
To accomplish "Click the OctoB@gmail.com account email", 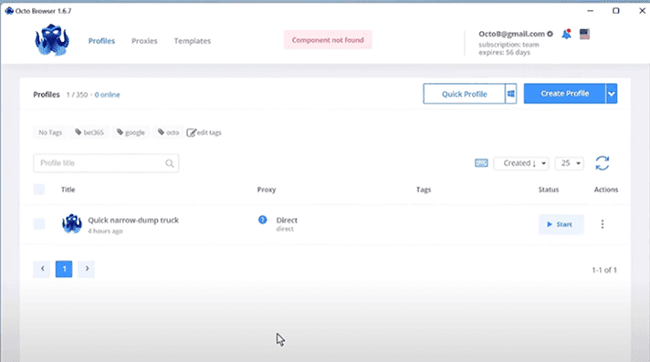I will pyautogui.click(x=512, y=34).
